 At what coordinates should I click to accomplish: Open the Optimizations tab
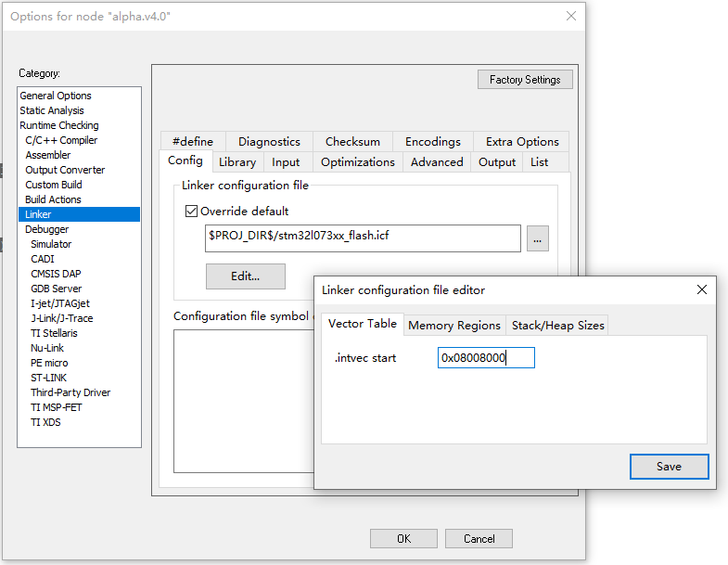click(358, 162)
